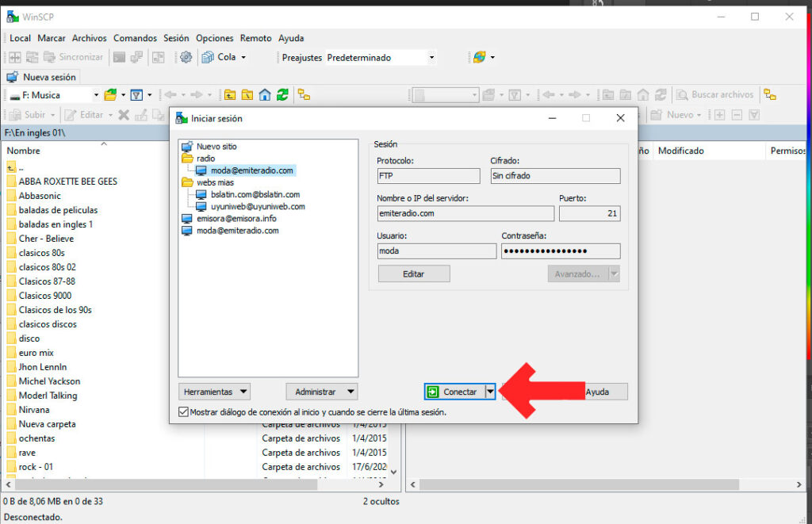812x524 pixels.
Task: Click the remote home directory icon
Action: click(x=643, y=95)
